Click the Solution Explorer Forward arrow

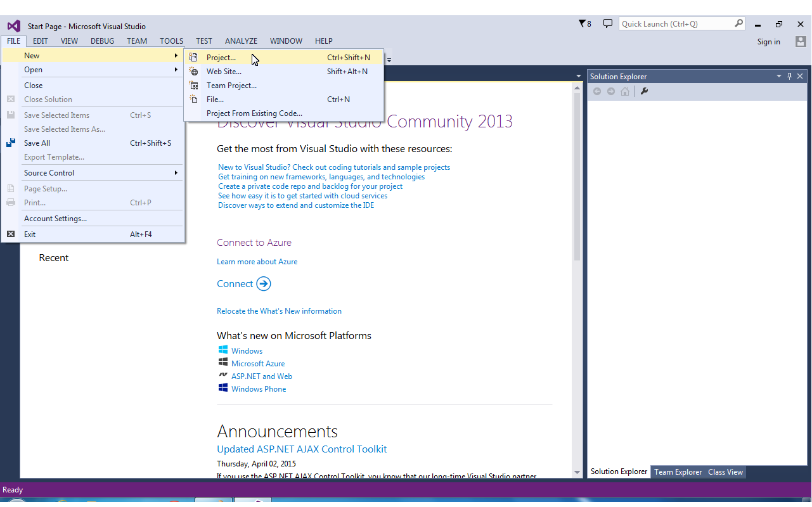611,91
